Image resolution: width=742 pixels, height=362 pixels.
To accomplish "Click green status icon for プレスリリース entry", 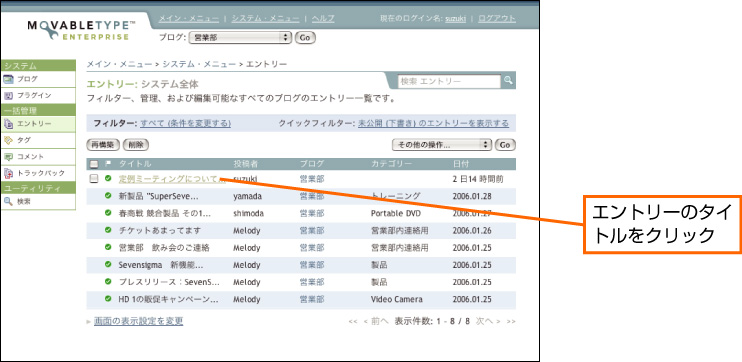I will 108,282.
